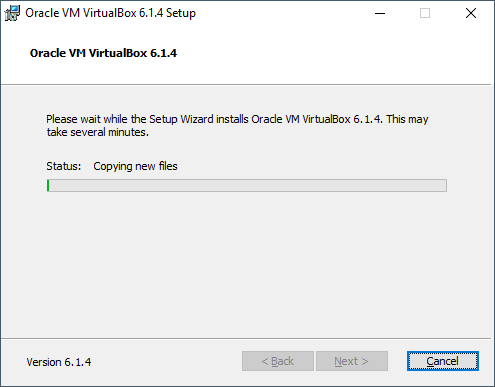Screen dimensions: 495x387
Task: Click the empty grey area below progress bar
Action: (247, 263)
